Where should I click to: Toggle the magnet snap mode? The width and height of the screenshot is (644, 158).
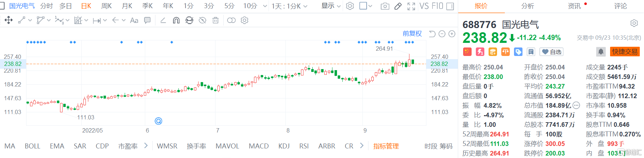pos(176,20)
